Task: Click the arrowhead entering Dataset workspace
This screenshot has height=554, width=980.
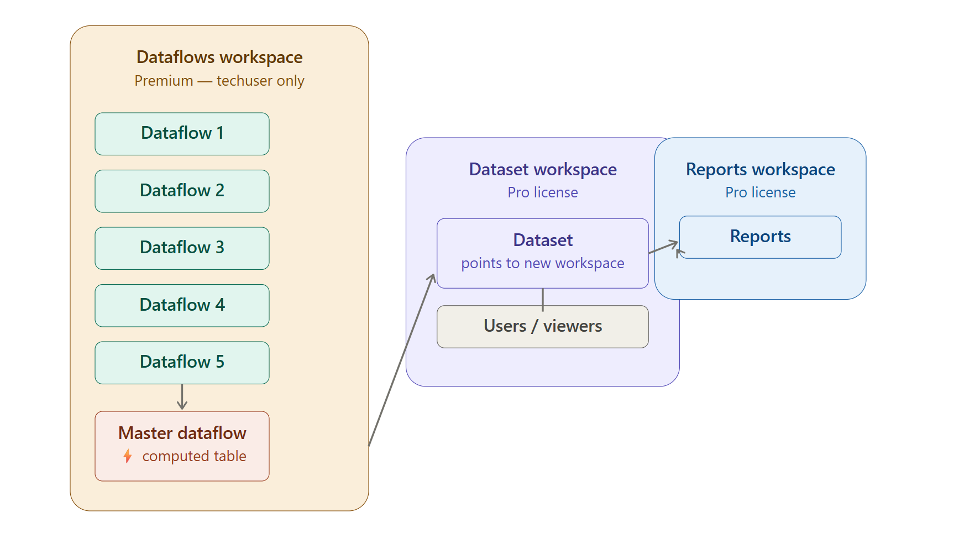Action: pyautogui.click(x=431, y=278)
